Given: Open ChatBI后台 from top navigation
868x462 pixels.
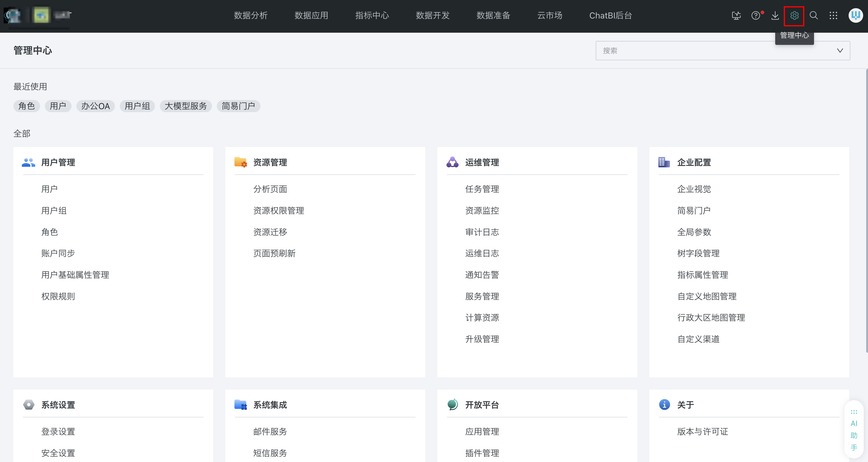Looking at the screenshot, I should pos(610,15).
